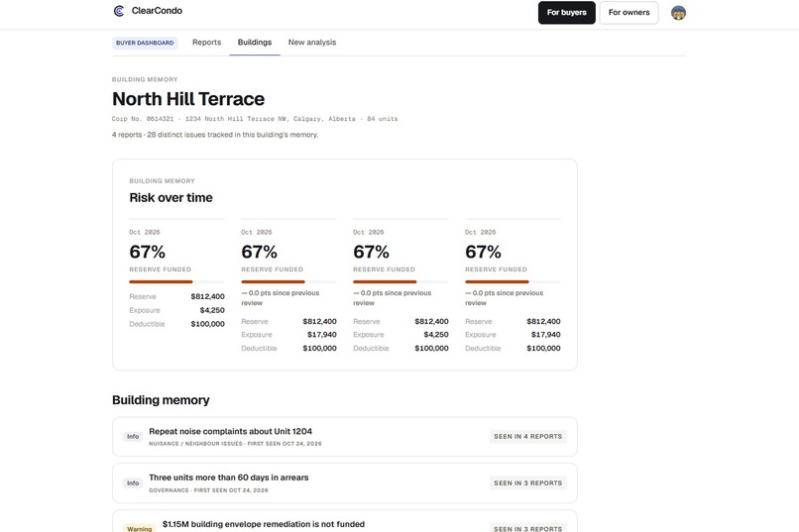Screen dimensions: 799x532
Task: Open the Reports tab
Action: pos(206,43)
